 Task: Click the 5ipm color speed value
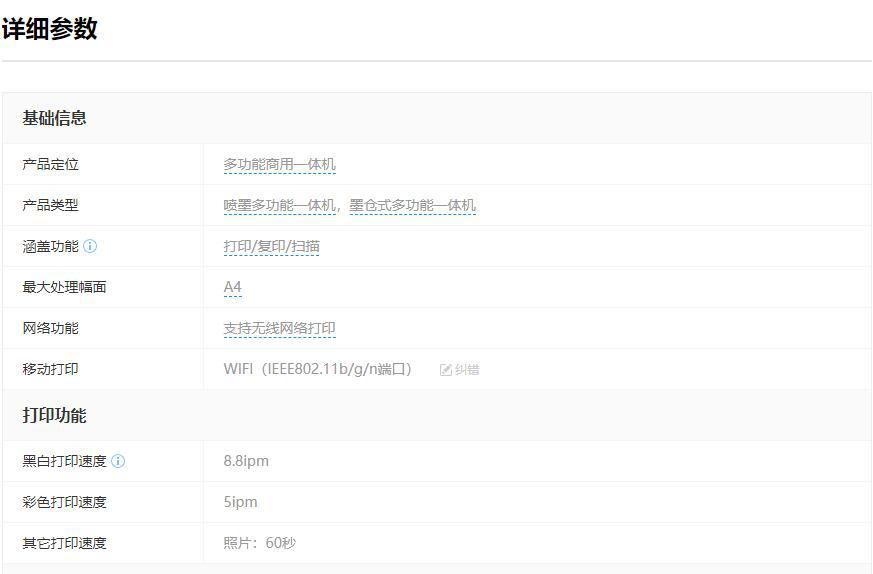(241, 502)
